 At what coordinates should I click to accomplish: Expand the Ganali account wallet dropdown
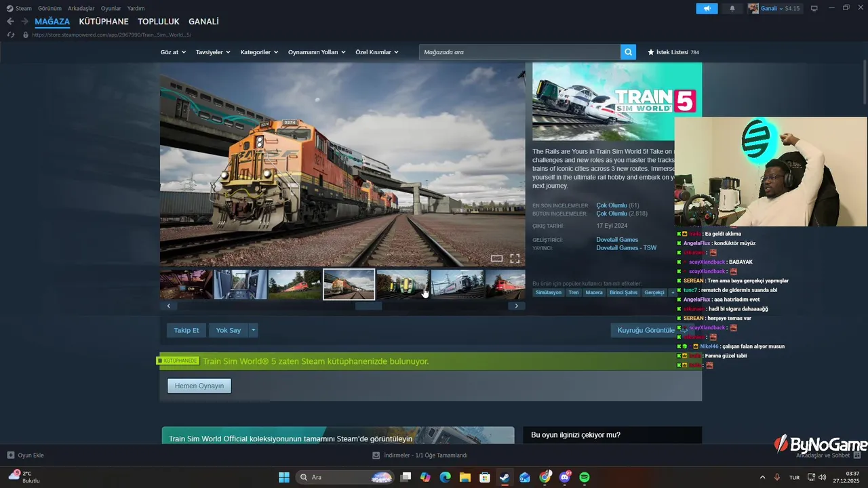[x=781, y=8]
